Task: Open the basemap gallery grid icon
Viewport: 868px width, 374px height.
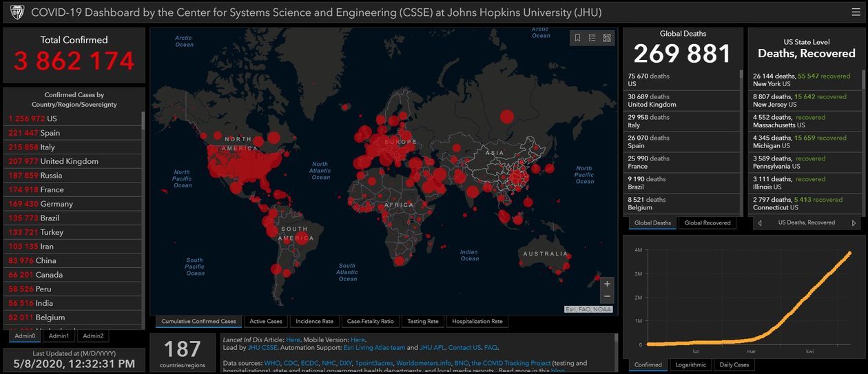Action: (607, 38)
